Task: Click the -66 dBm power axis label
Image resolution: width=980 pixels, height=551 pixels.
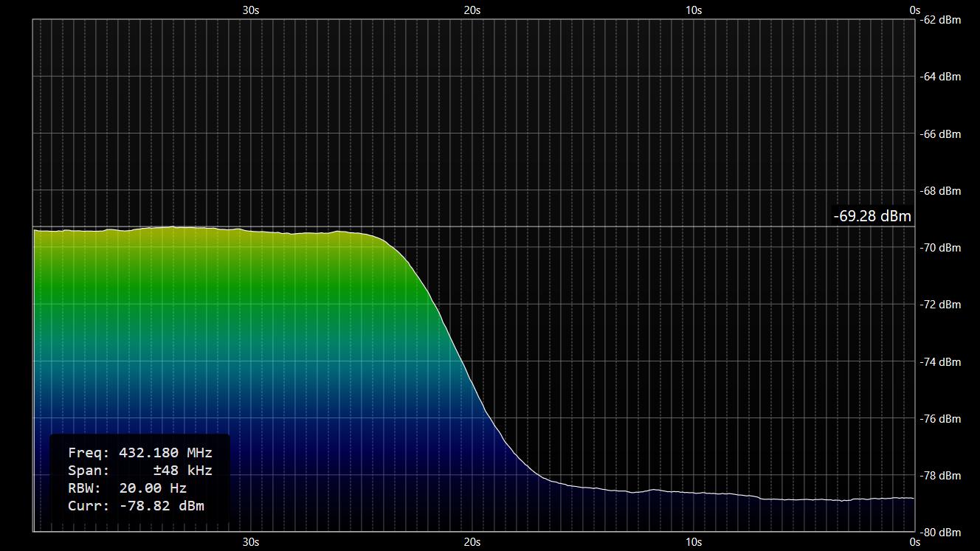Action: tap(941, 134)
